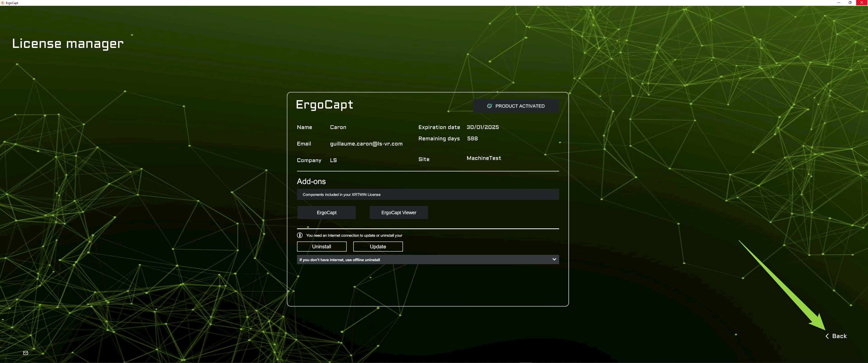This screenshot has width=868, height=363.
Task: Click the expiration date 30/01/2025
Action: [482, 127]
